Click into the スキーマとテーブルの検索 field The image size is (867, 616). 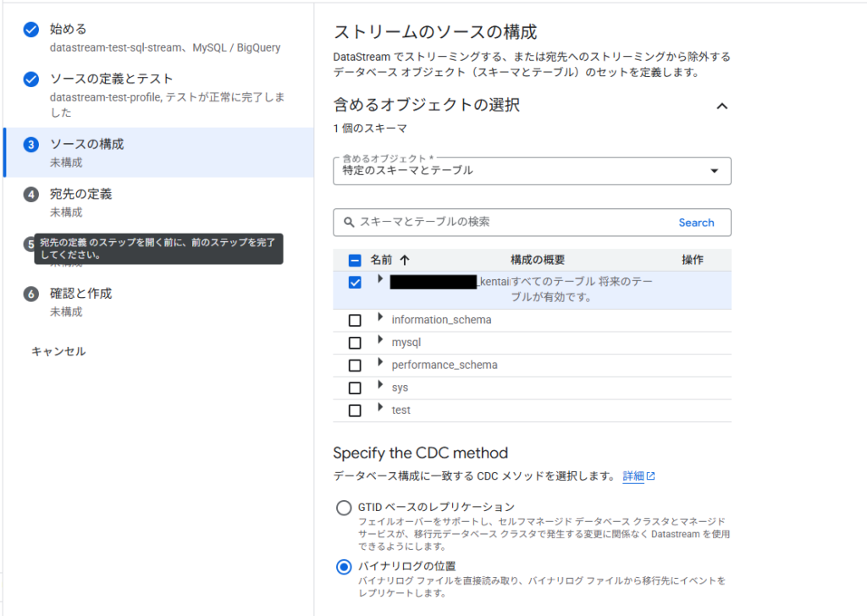click(x=508, y=223)
